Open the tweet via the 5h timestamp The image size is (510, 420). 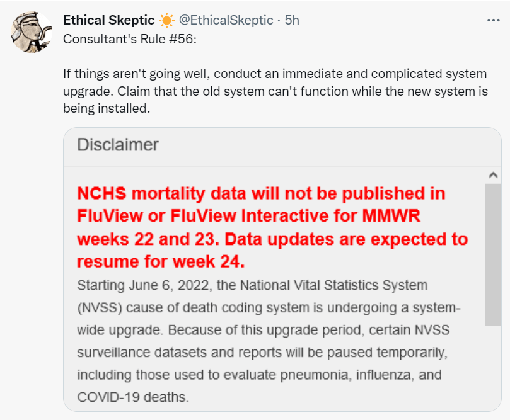[x=292, y=20]
